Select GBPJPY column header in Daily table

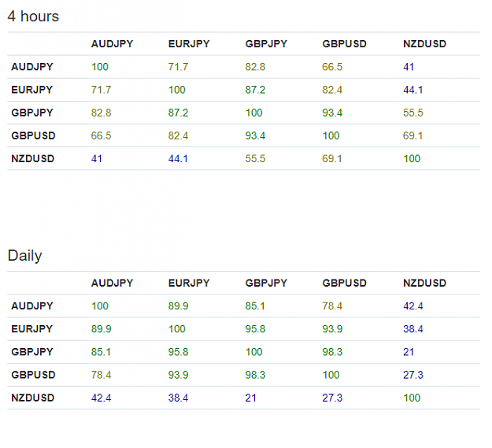(266, 283)
